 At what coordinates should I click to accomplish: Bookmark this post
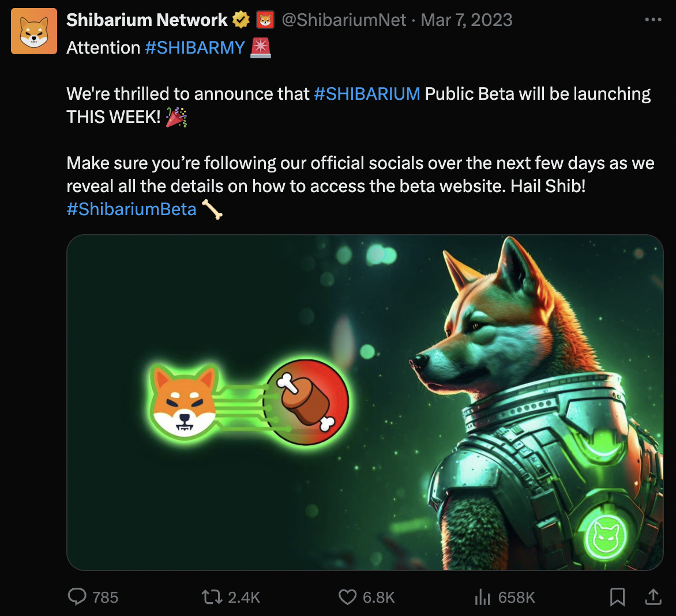click(617, 597)
